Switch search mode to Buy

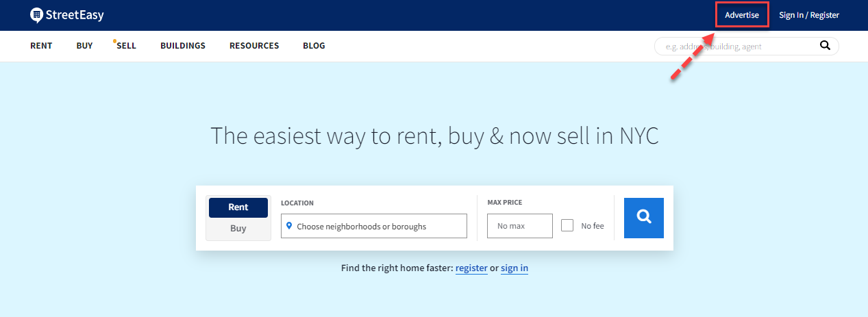point(238,229)
